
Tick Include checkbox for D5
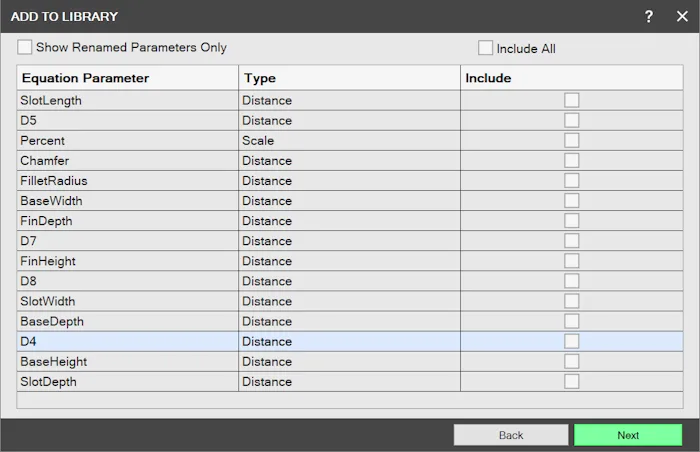(571, 120)
